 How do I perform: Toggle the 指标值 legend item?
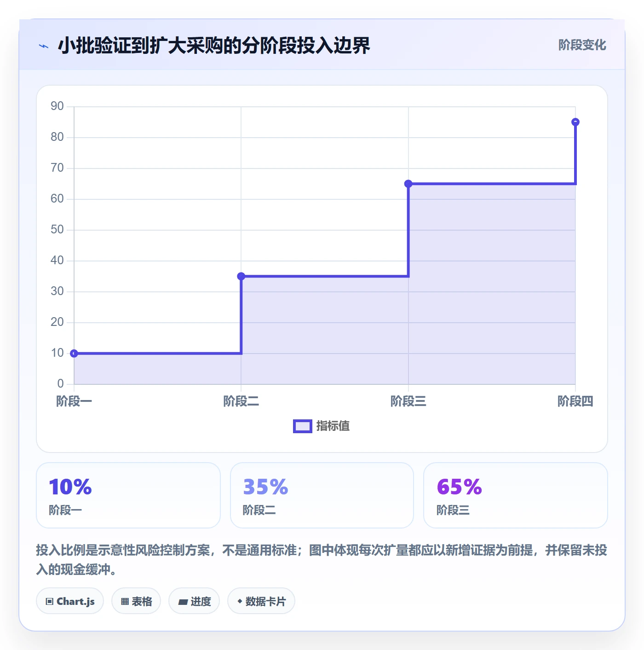click(x=322, y=426)
